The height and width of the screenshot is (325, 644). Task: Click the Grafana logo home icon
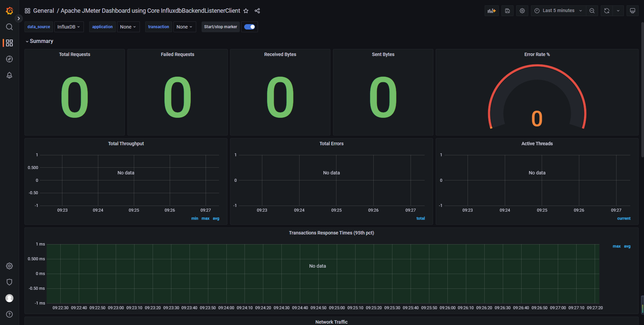(9, 11)
